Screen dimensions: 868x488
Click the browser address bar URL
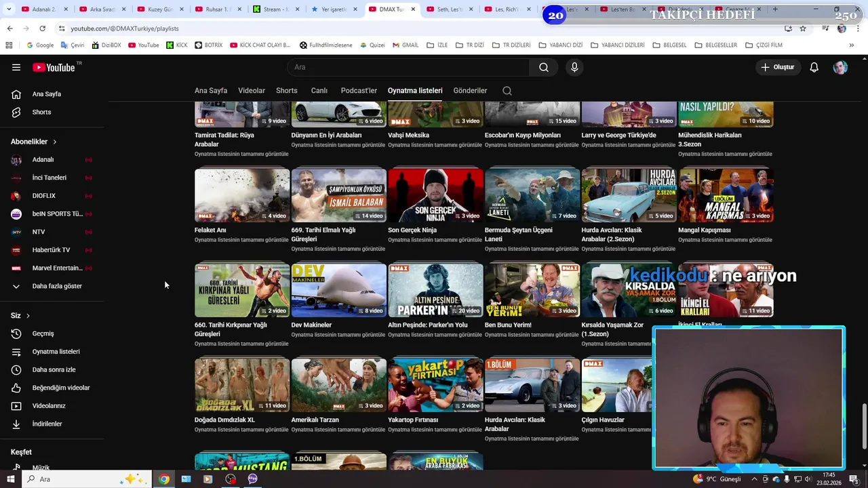(125, 28)
